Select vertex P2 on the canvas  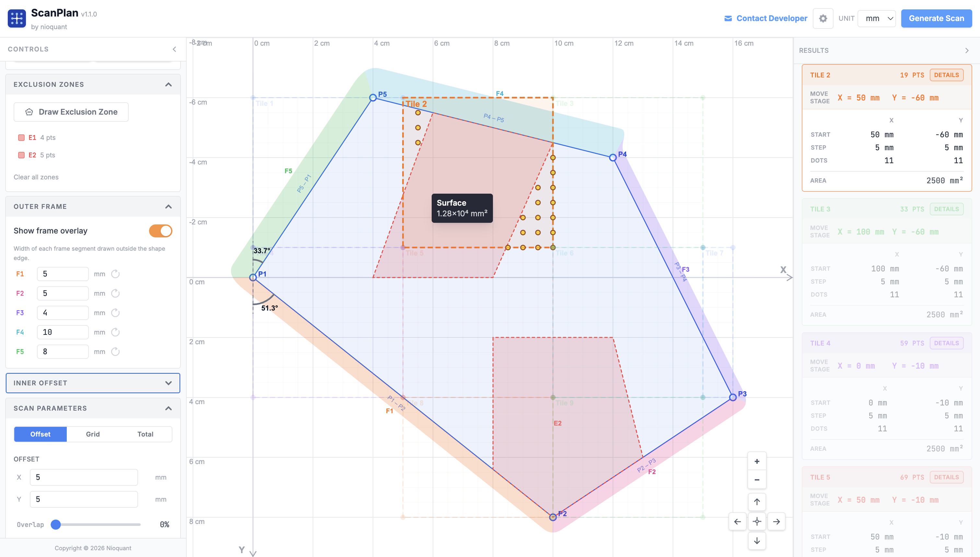click(553, 517)
